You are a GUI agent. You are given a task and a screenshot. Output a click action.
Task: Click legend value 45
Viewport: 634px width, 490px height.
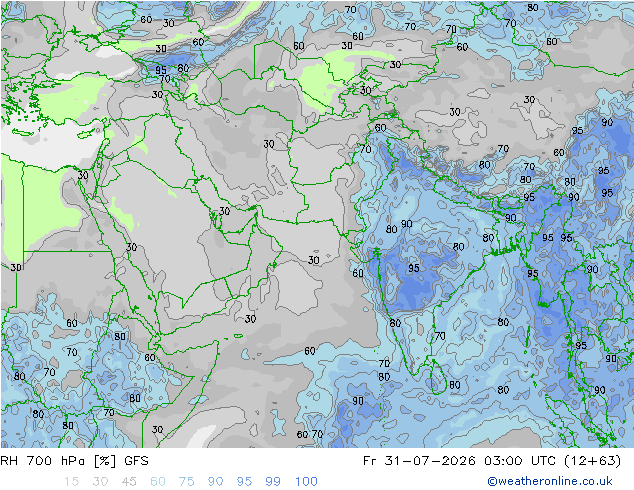[129, 482]
